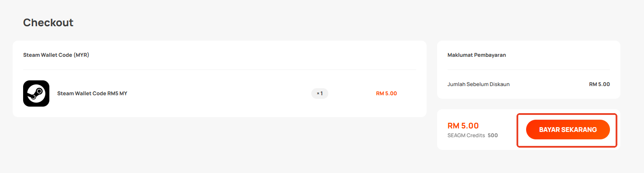Click the Steam logo product icon

coord(36,93)
